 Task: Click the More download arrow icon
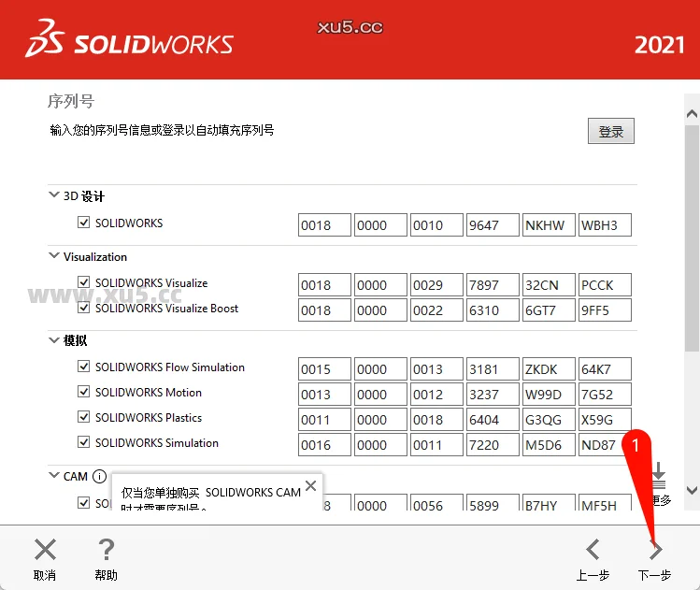coord(659,475)
